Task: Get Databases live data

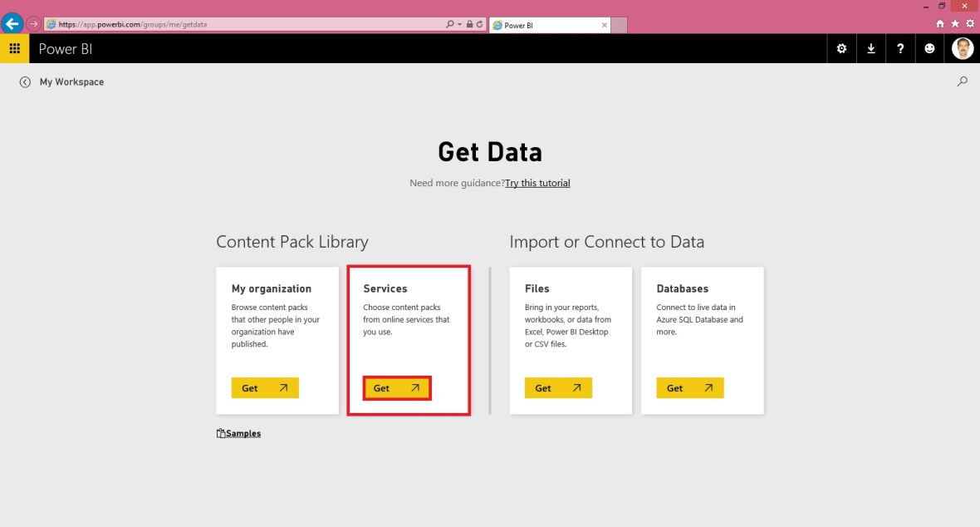Action: click(689, 387)
